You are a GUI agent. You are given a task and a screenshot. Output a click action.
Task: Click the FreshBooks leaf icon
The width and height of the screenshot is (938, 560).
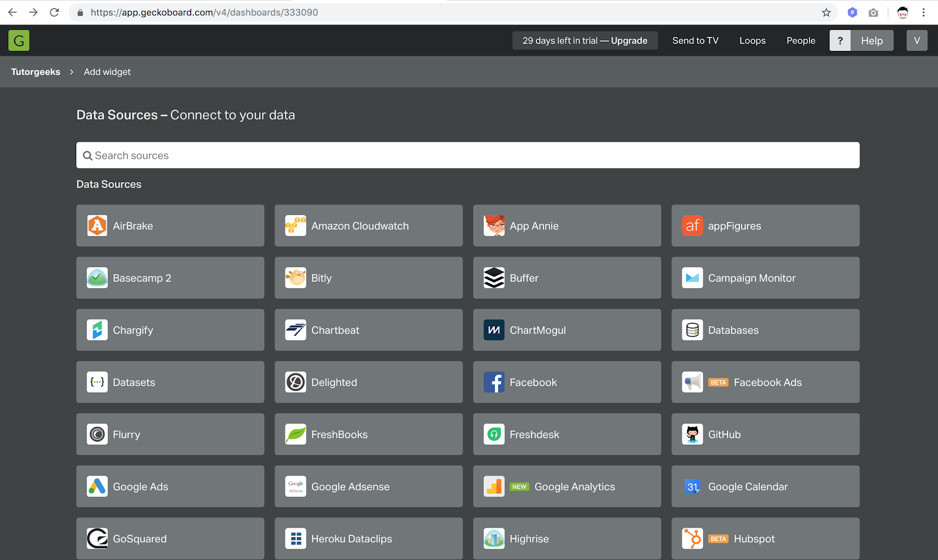295,434
